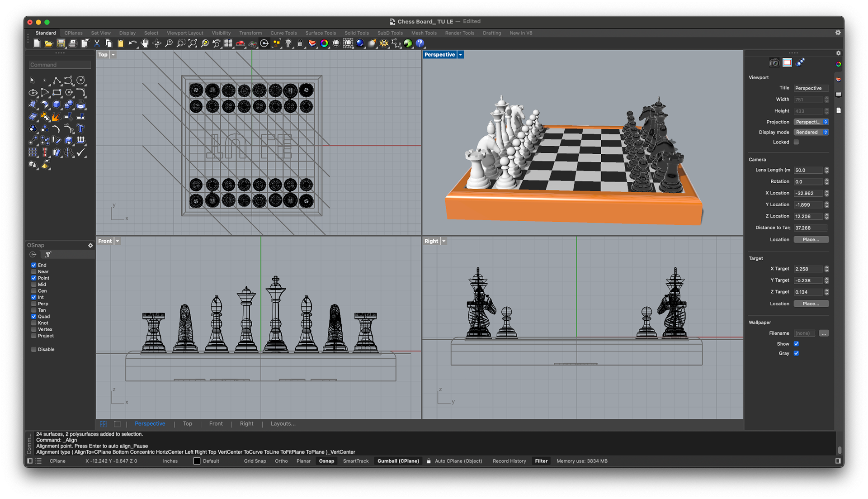Select the Box solid tool
The width and height of the screenshot is (868, 499).
pyautogui.click(x=57, y=105)
